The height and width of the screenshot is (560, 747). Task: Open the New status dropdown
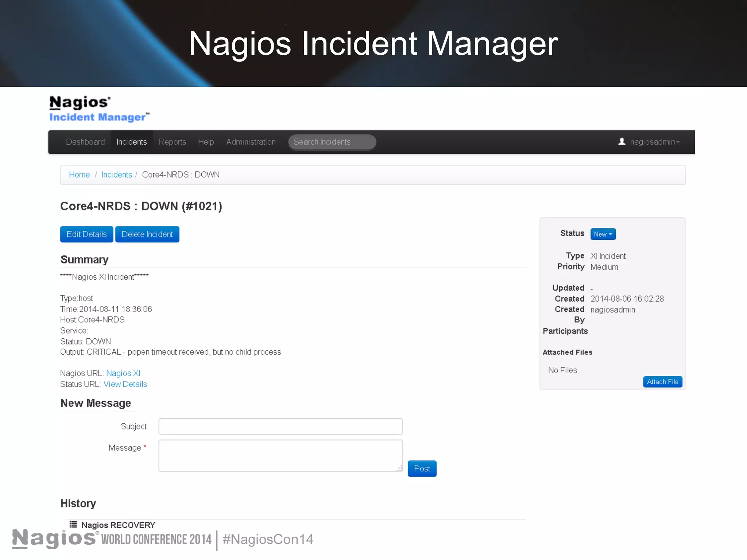[x=603, y=234]
